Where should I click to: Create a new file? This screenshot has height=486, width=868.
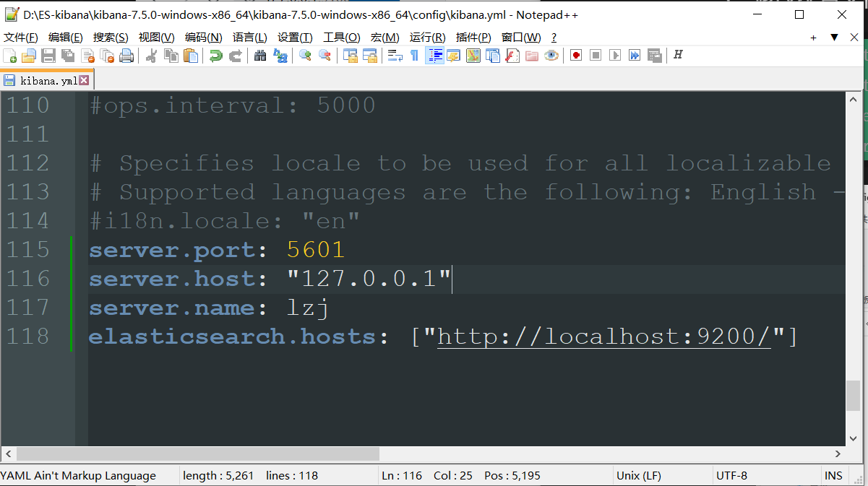[10, 55]
